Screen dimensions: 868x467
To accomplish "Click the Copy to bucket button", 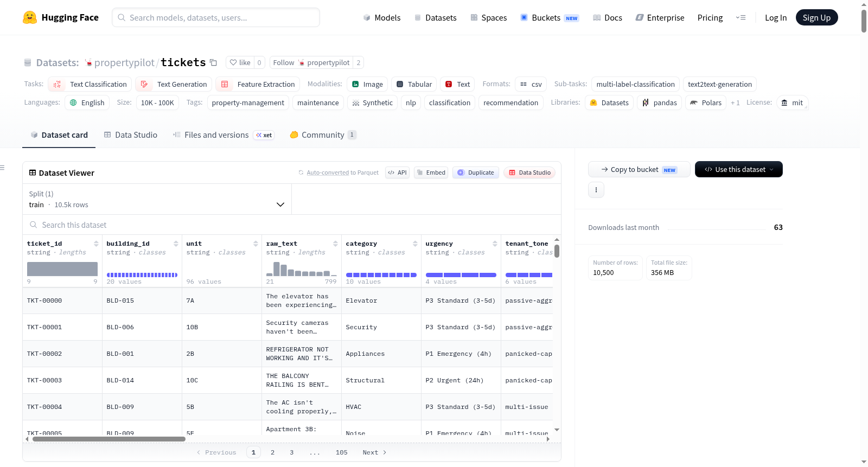I will 639,169.
